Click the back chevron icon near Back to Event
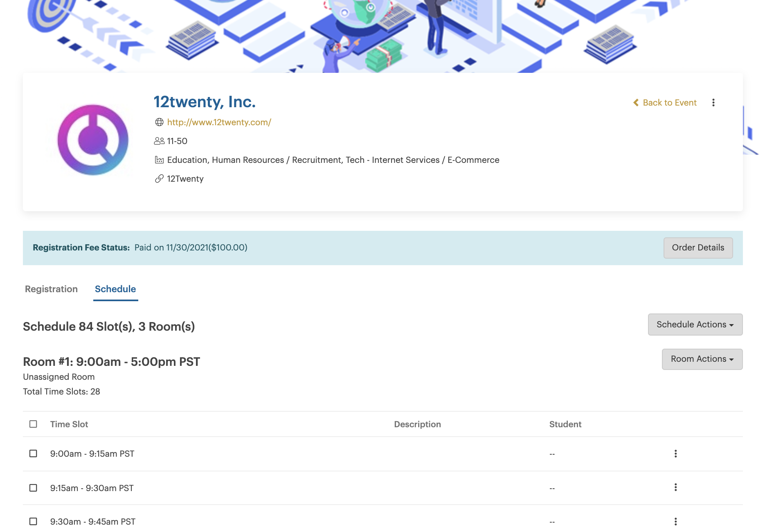This screenshot has width=765, height=532. (636, 103)
